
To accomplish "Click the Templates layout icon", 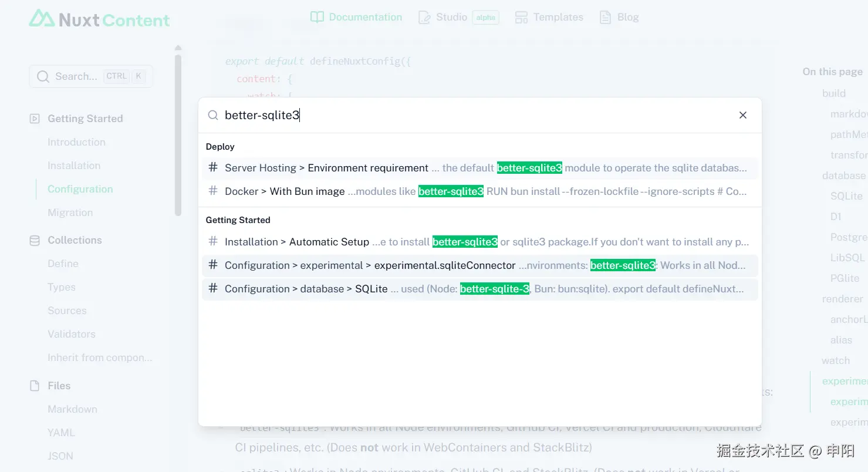I will point(521,17).
